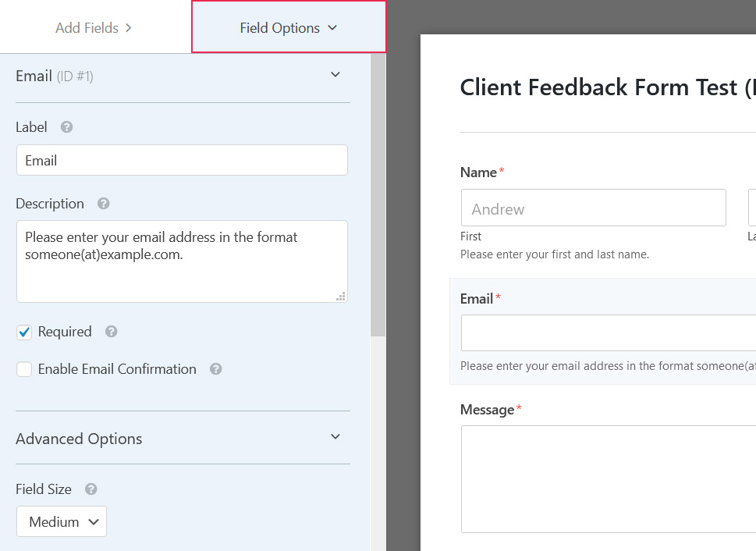Image resolution: width=756 pixels, height=551 pixels.
Task: Click into the Label text input
Action: 182,160
